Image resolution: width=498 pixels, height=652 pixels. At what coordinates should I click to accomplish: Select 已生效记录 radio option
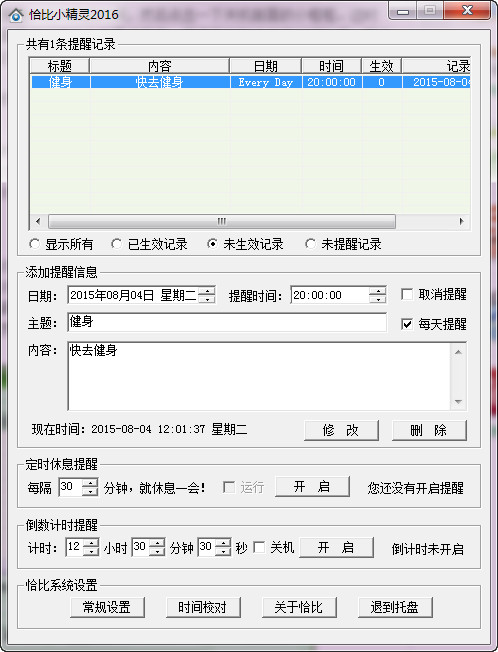116,244
